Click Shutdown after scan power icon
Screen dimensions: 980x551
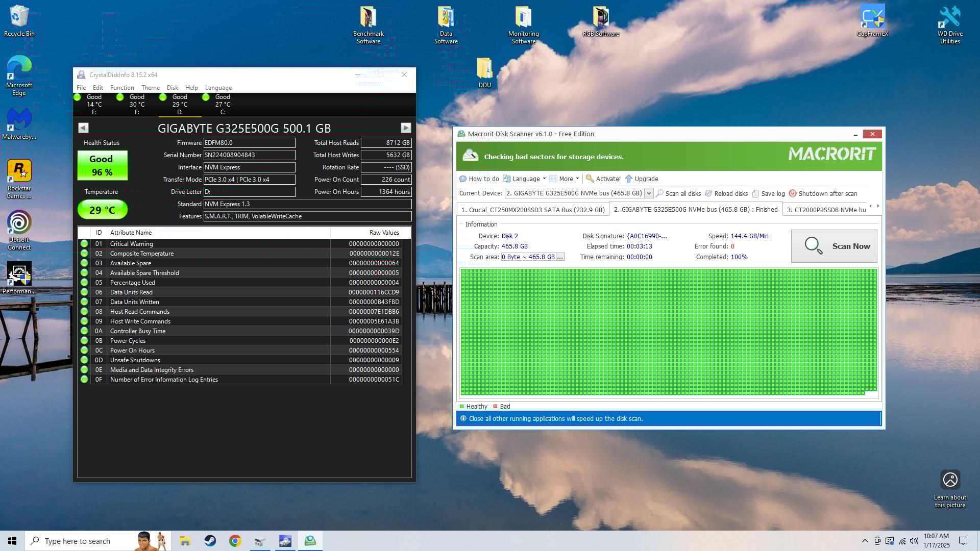pos(792,194)
